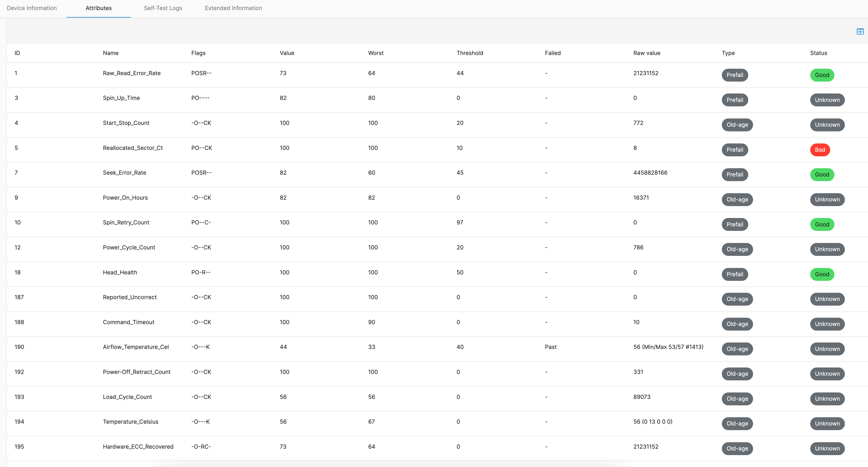Image resolution: width=868 pixels, height=467 pixels.
Task: Select the Head_Health name cell
Action: click(120, 272)
